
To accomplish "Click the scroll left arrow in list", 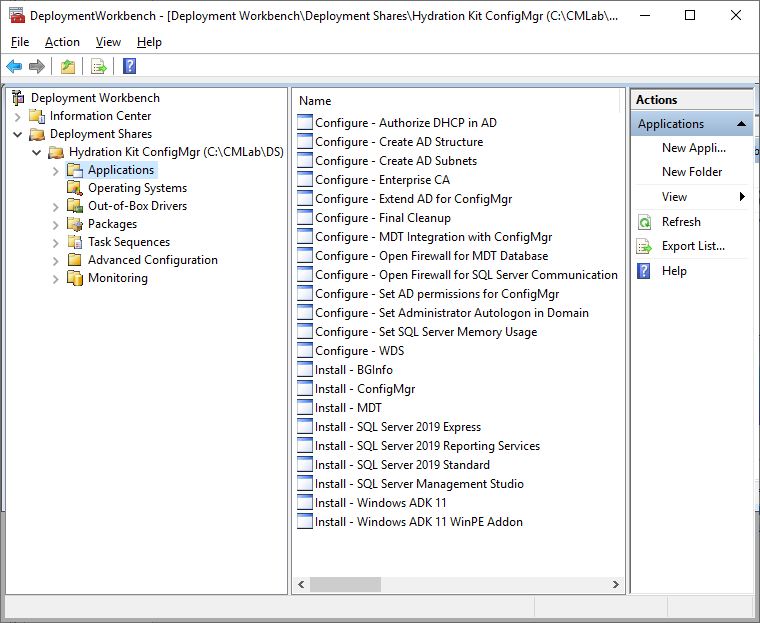I will tap(301, 584).
